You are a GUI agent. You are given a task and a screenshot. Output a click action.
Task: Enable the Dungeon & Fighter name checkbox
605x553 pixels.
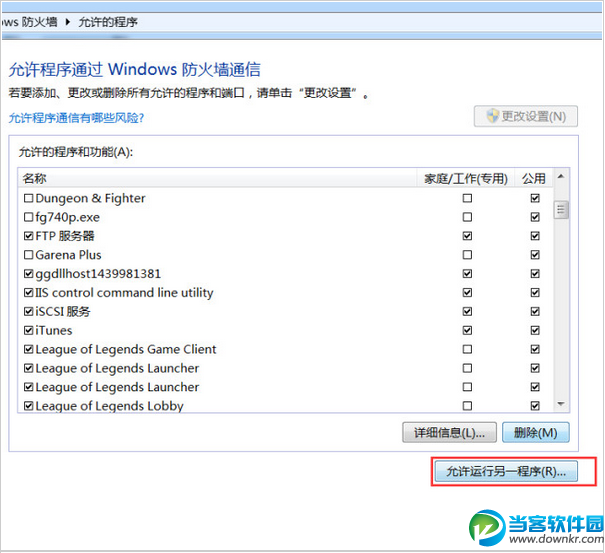click(29, 198)
